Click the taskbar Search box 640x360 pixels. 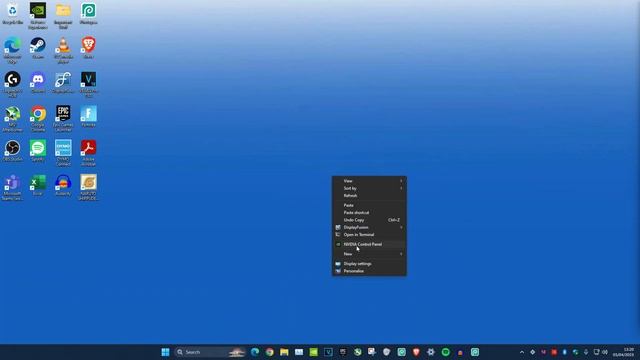[210, 352]
